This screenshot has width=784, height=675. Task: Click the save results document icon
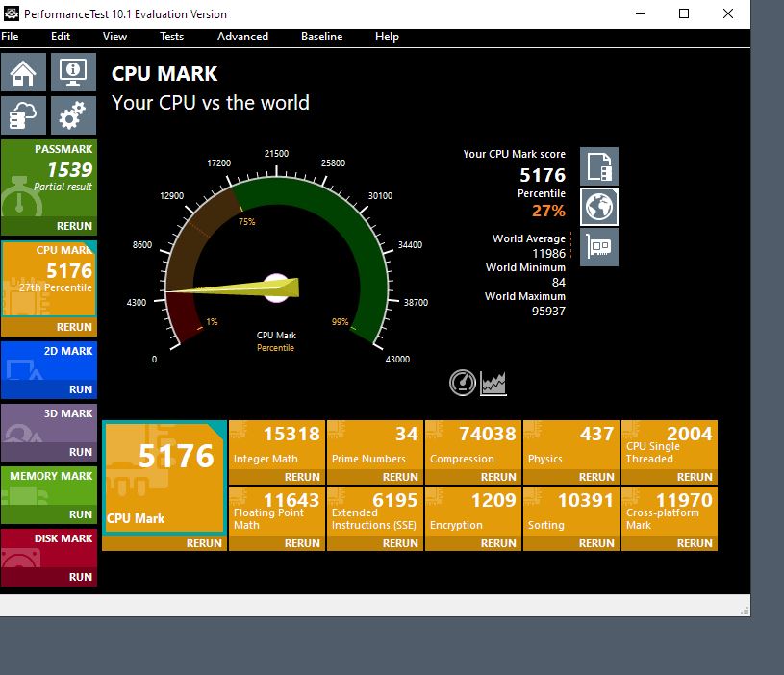599,166
